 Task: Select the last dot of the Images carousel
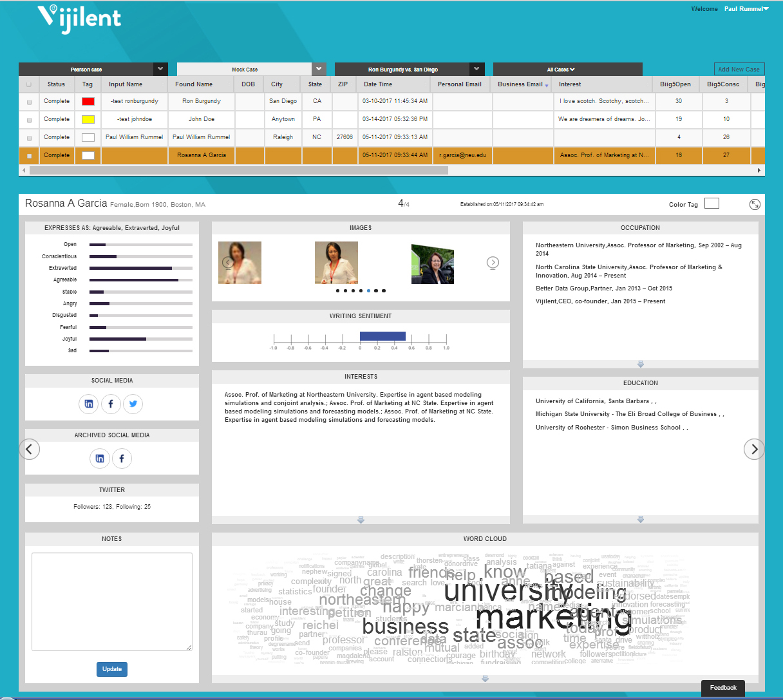[384, 291]
